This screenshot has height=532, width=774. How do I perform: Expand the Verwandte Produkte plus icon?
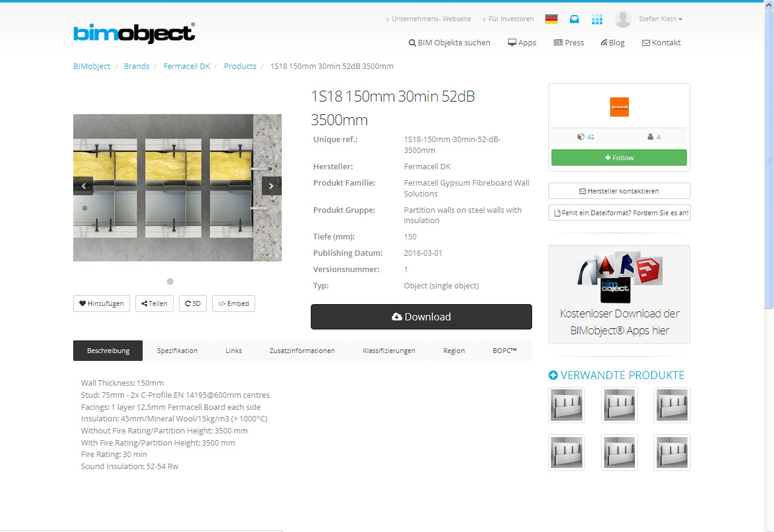[x=553, y=375]
